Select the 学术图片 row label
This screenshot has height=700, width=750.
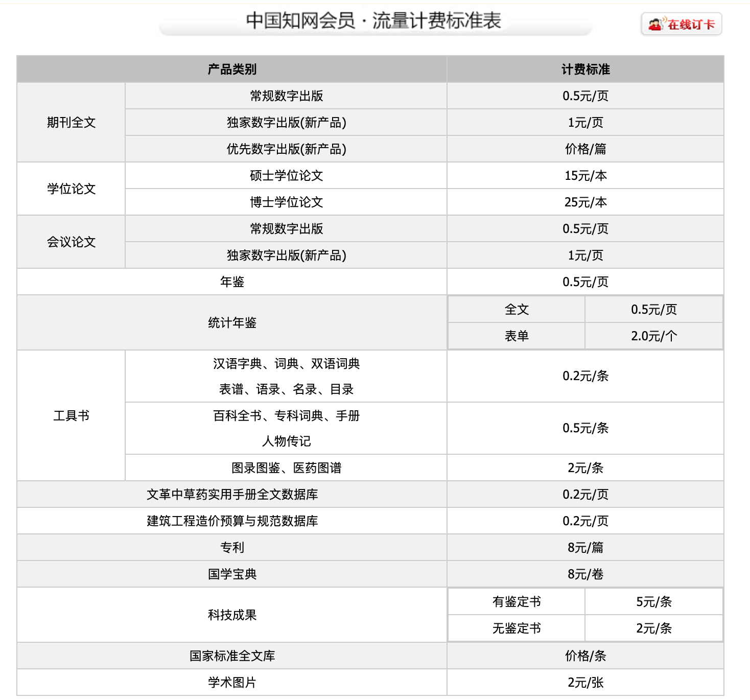(x=232, y=682)
